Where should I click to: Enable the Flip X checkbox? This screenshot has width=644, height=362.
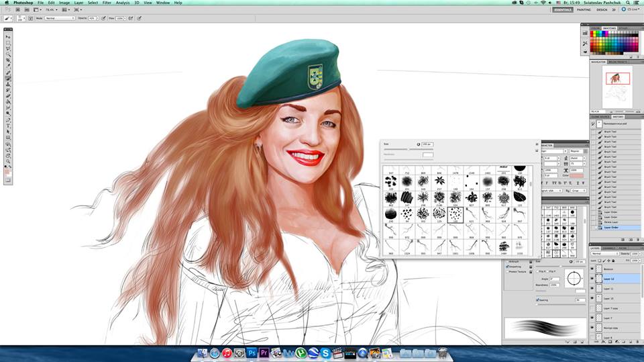point(537,271)
